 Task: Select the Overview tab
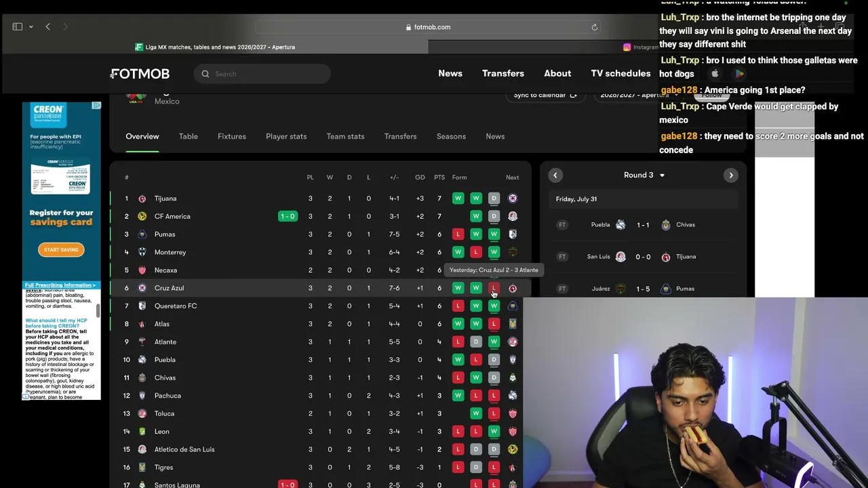coord(142,136)
